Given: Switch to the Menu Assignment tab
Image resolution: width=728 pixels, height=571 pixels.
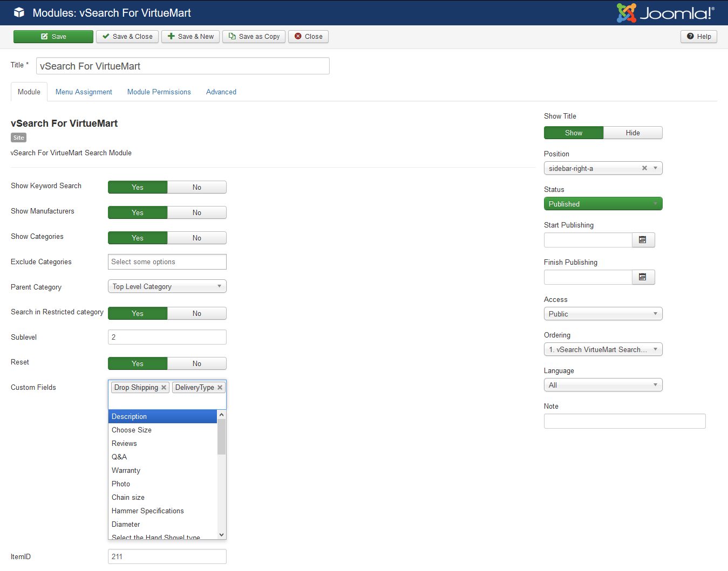Looking at the screenshot, I should click(84, 92).
